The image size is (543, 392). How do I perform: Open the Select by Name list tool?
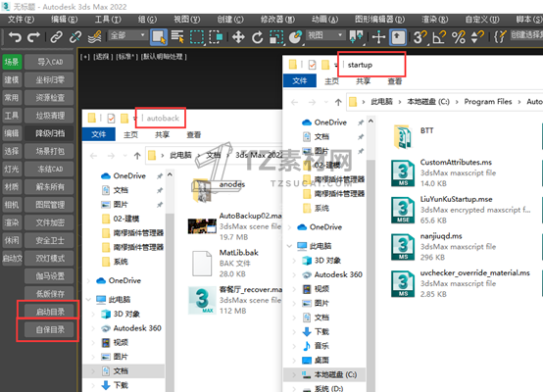click(x=177, y=36)
